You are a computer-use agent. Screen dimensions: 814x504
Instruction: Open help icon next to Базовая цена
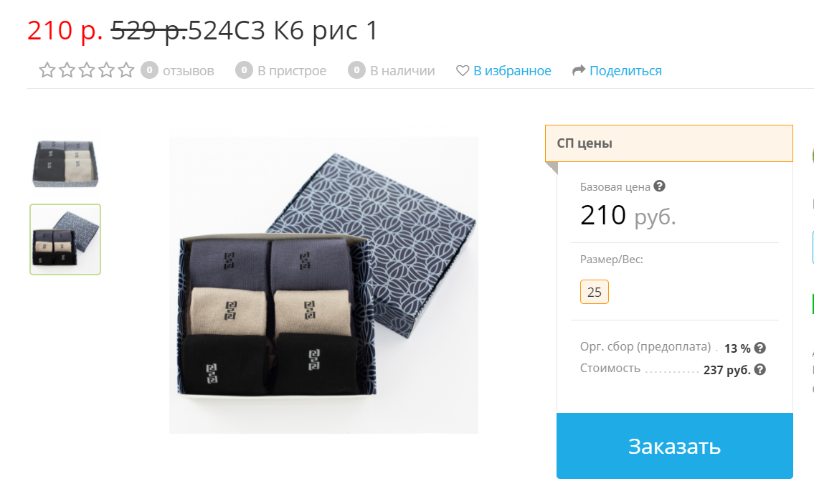pos(659,186)
